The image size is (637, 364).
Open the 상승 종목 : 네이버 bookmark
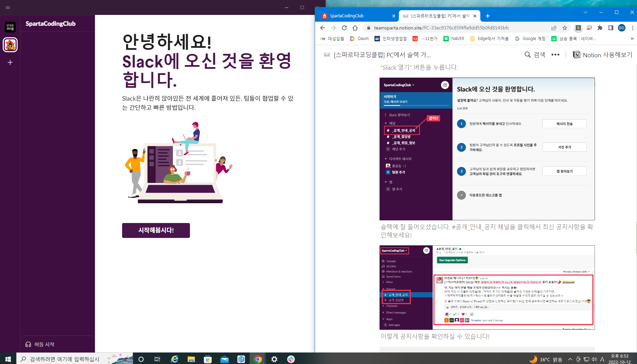(574, 39)
